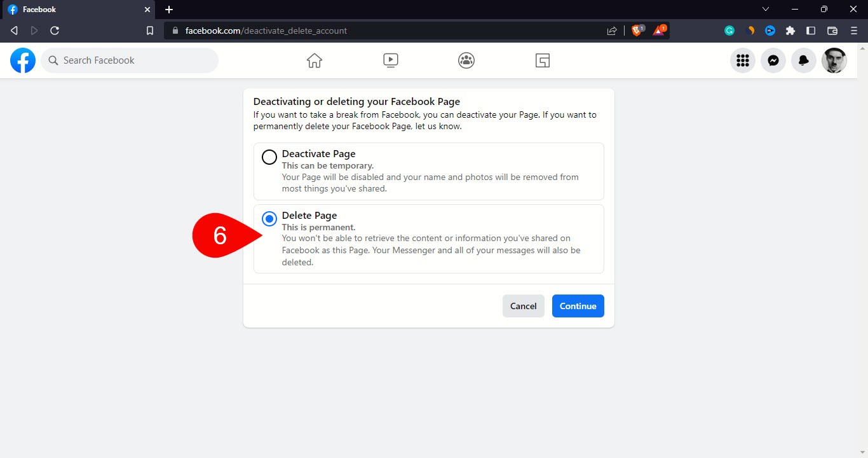Open a new browser tab

click(169, 10)
